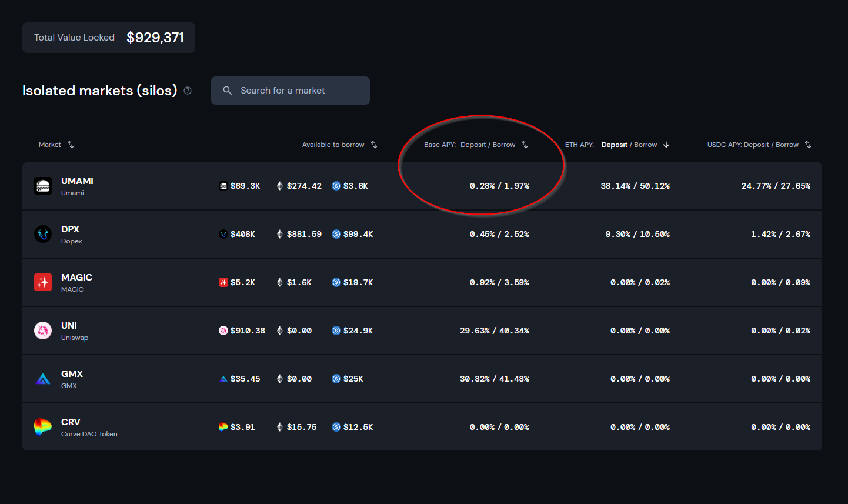The image size is (848, 504).
Task: Select Borrow in ETH APY header
Action: (x=646, y=145)
